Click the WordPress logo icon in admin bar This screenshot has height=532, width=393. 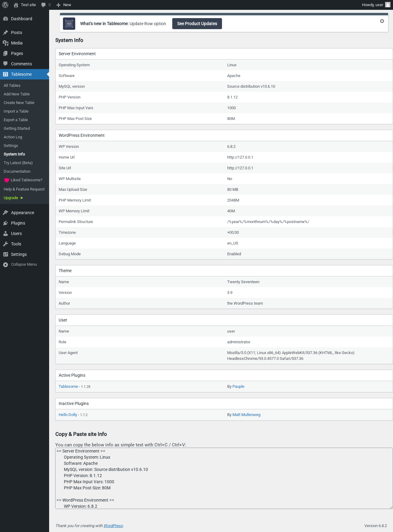coord(5,5)
